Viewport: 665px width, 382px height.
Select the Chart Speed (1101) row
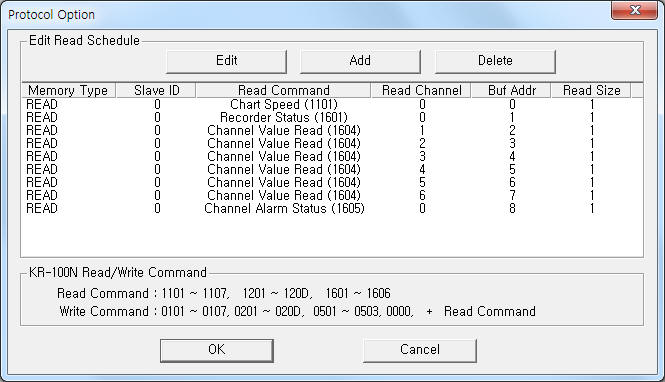click(332, 104)
